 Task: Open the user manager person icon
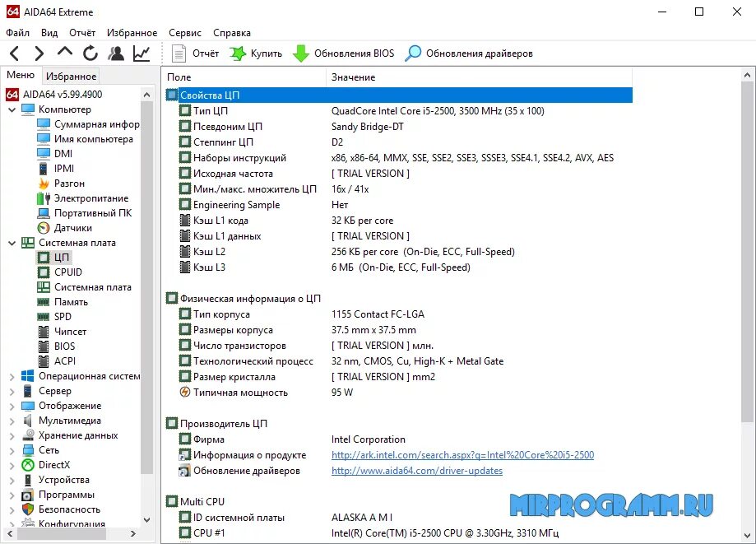(116, 53)
